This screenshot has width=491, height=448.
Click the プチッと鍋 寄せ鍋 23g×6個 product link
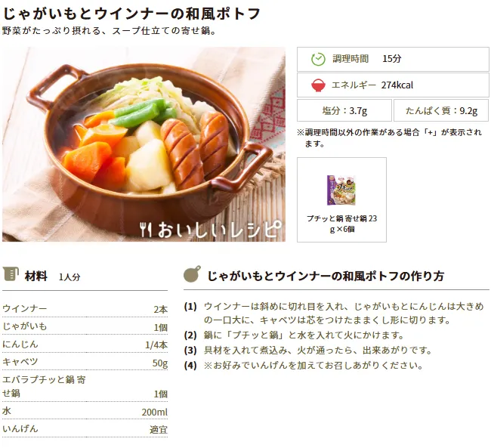coord(341,224)
